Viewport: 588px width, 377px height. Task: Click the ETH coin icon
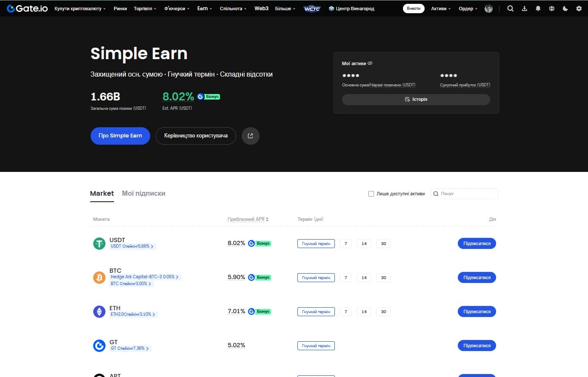coord(99,311)
